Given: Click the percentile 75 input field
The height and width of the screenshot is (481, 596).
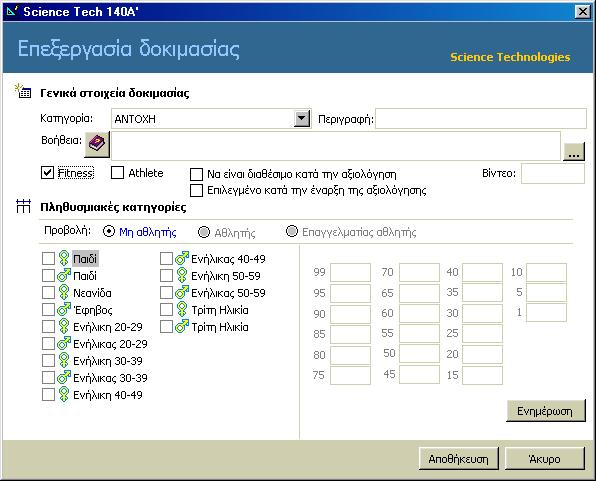Looking at the screenshot, I should tap(350, 375).
